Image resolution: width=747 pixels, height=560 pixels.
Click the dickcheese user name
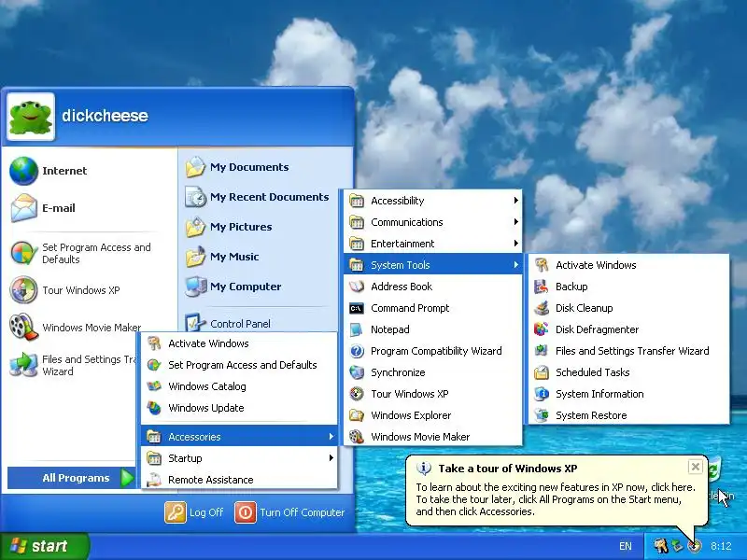pyautogui.click(x=105, y=116)
